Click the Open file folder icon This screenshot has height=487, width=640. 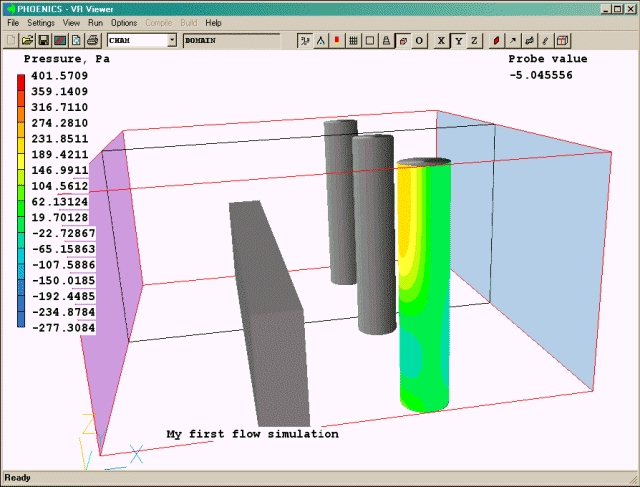pyautogui.click(x=28, y=40)
